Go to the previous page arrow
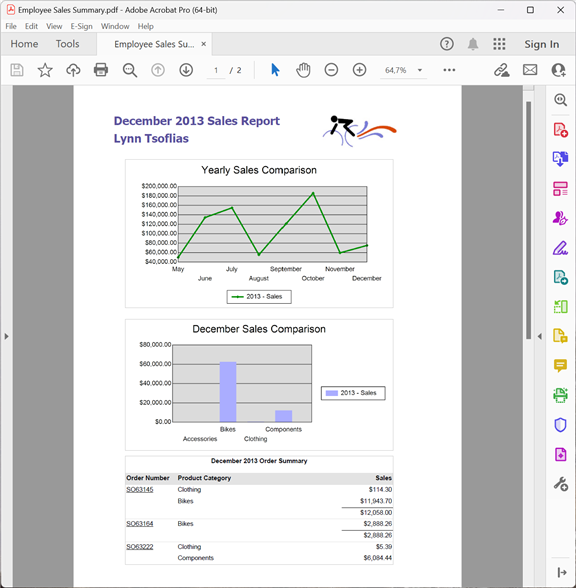The height and width of the screenshot is (588, 576). [158, 70]
